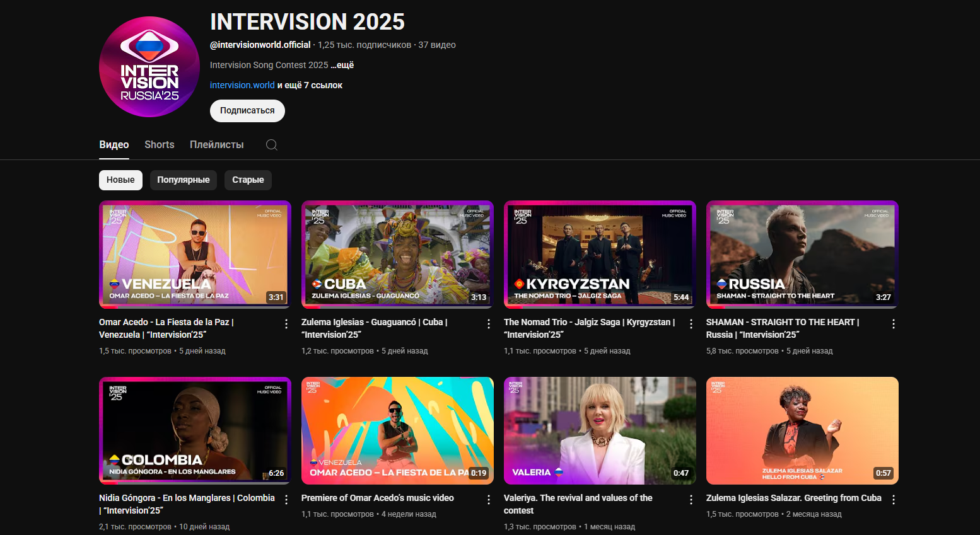
Task: Click the 1,25 тыс. подписчиков subscriber count
Action: tap(365, 45)
